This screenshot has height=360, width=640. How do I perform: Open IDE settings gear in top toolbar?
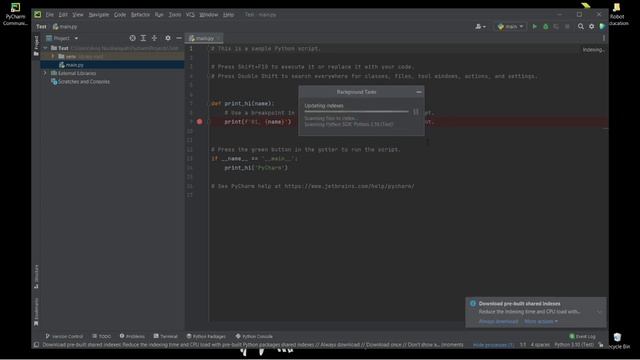(591, 27)
